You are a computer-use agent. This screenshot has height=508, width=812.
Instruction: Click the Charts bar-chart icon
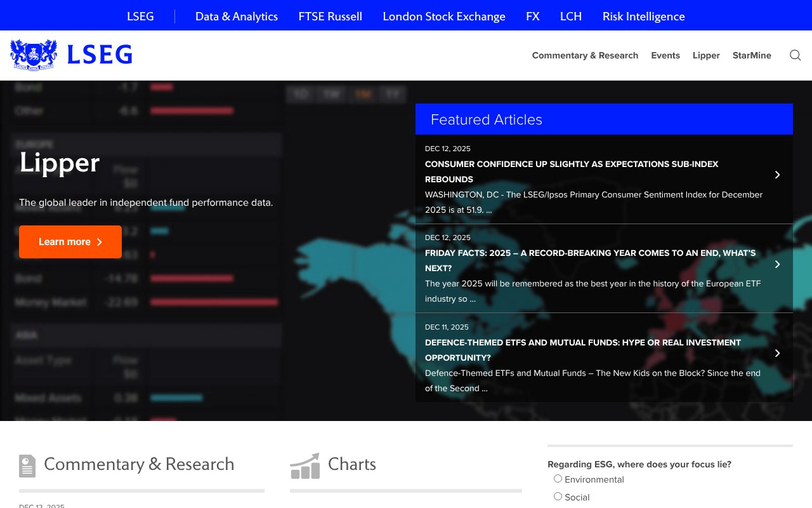point(304,465)
